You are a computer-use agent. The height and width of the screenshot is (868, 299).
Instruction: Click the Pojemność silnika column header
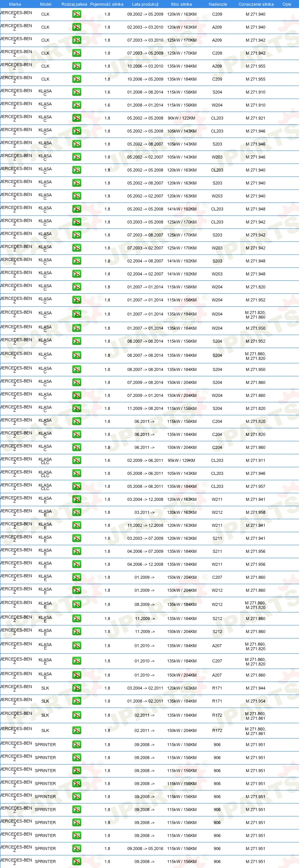point(107,4)
